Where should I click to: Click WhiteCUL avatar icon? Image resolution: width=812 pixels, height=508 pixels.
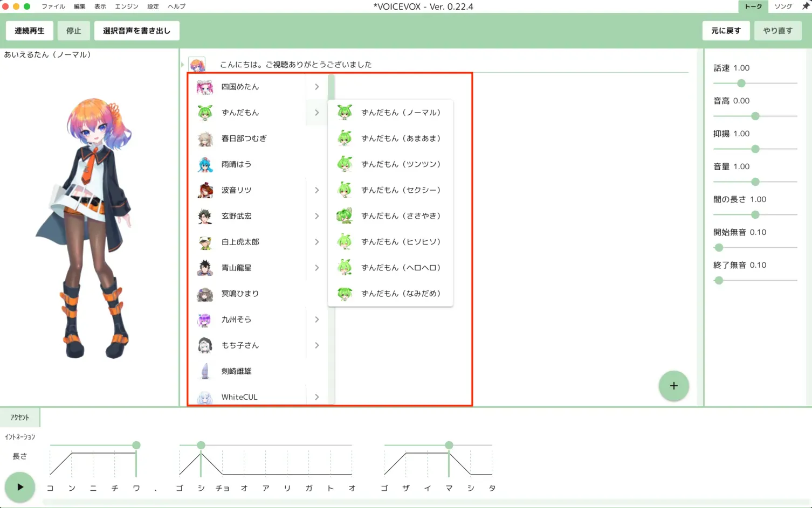(x=205, y=398)
